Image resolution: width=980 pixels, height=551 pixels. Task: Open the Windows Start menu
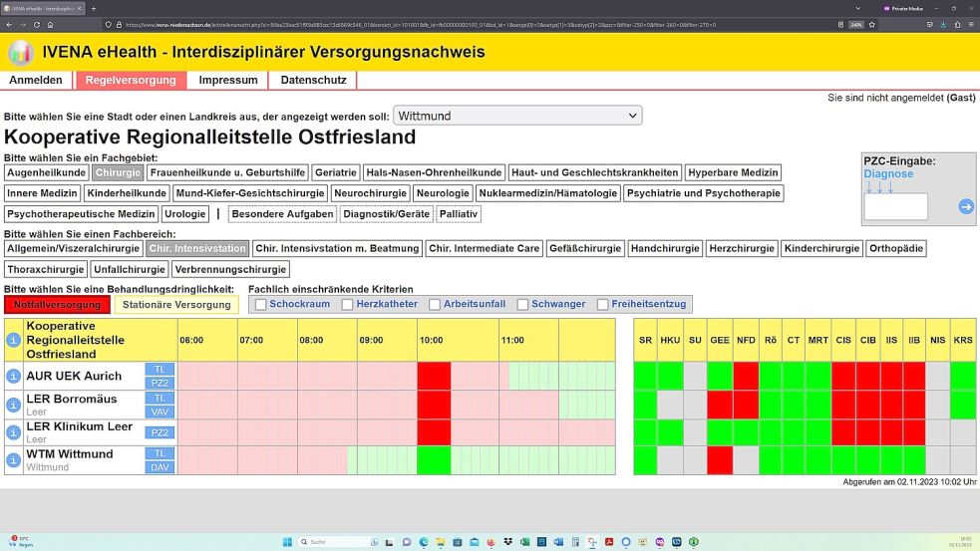coord(287,542)
